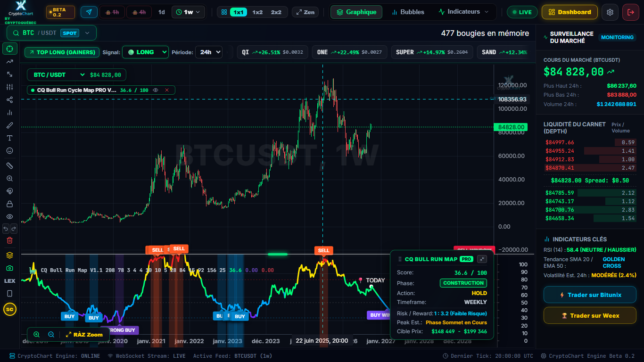Screen dimensions: 644x362
Task: Switch to 1d timeframe
Action: click(x=161, y=12)
